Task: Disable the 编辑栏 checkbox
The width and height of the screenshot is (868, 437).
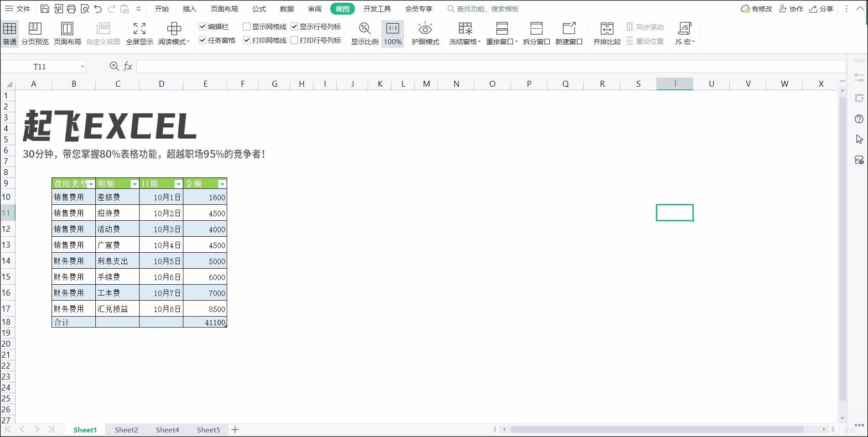Action: point(203,26)
